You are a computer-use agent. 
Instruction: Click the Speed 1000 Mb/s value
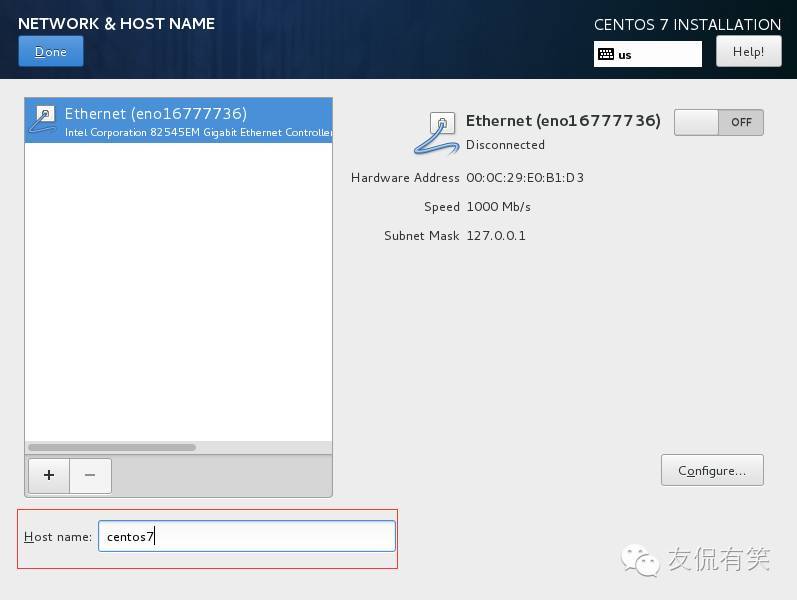(x=499, y=206)
